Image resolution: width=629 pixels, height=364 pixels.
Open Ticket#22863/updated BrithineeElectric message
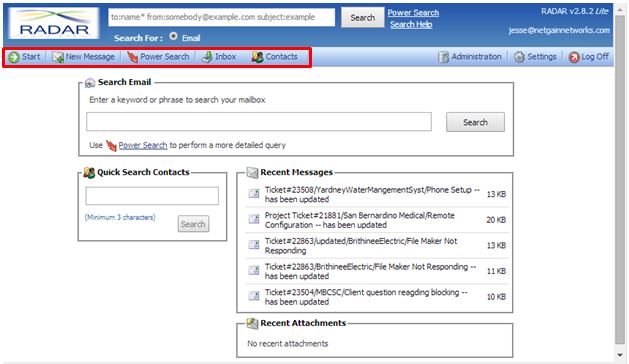pyautogui.click(x=361, y=246)
